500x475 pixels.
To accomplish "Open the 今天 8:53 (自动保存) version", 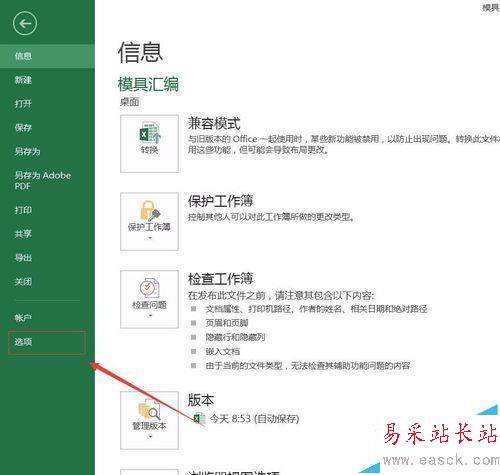I will click(x=254, y=418).
